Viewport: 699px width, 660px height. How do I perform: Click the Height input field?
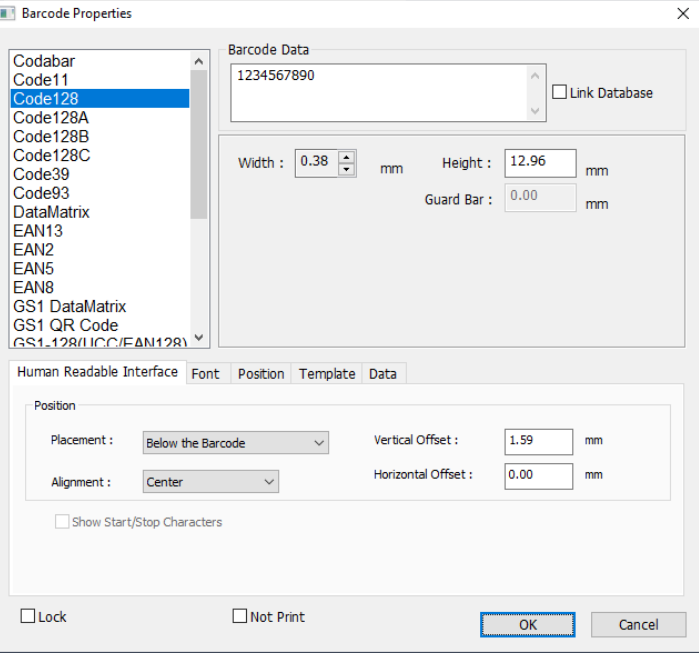coord(540,163)
